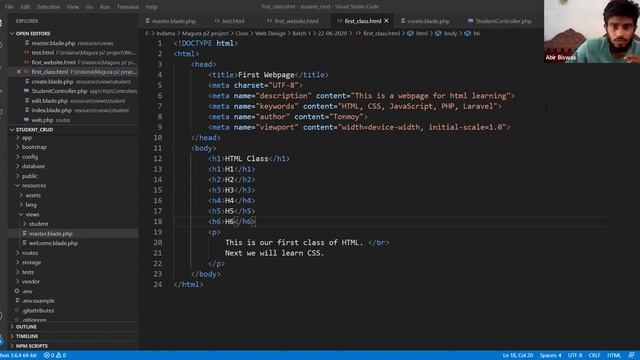
Task: Expand the vendor folder
Action: point(31,282)
